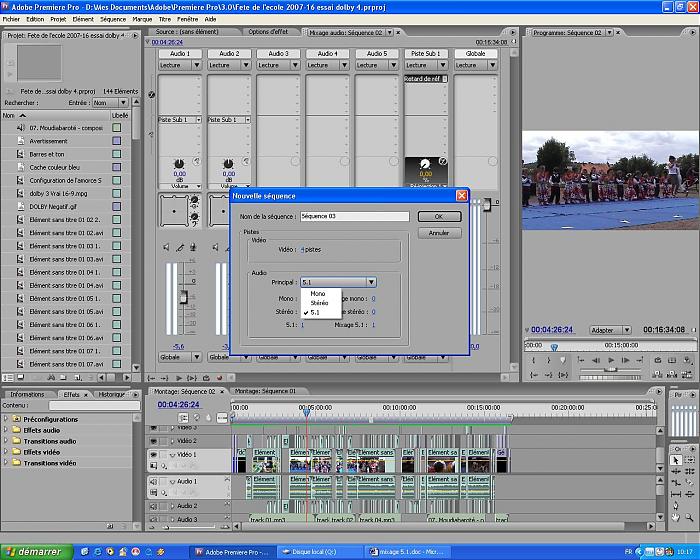The width and height of the screenshot is (700, 560).
Task: Click Audio 1 volume fader in mixer
Action: 183,297
